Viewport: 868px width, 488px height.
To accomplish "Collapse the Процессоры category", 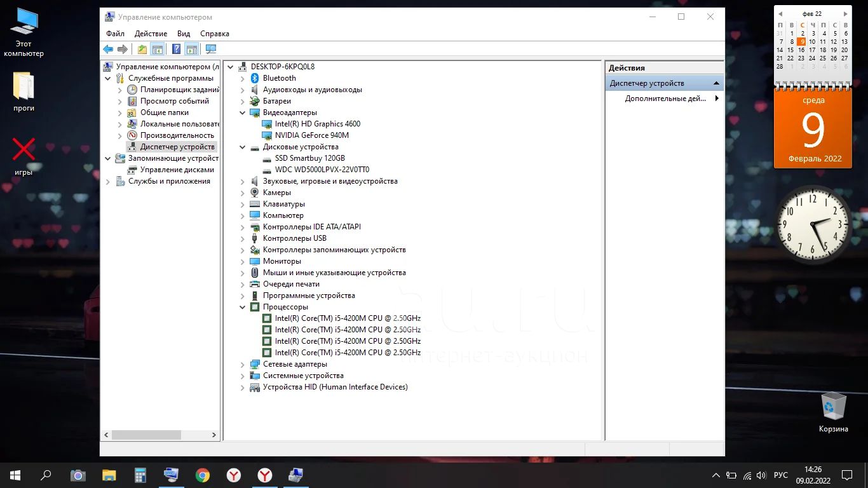I will [x=242, y=307].
